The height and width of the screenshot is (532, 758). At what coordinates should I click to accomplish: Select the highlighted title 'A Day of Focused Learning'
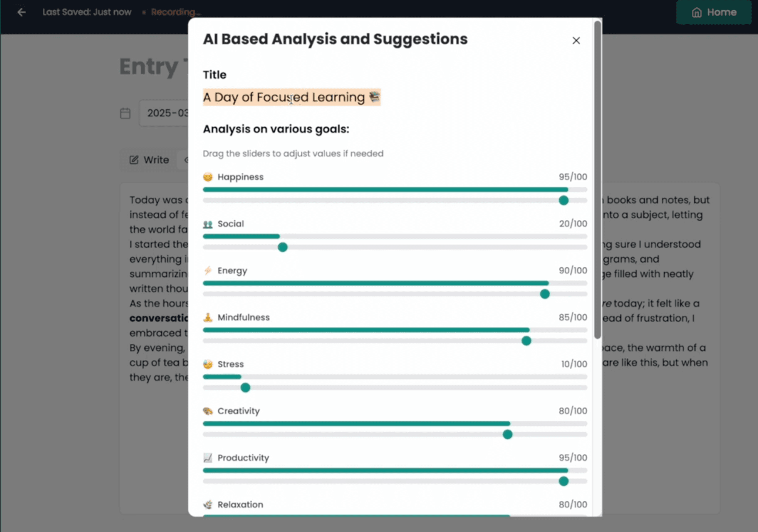click(x=291, y=97)
